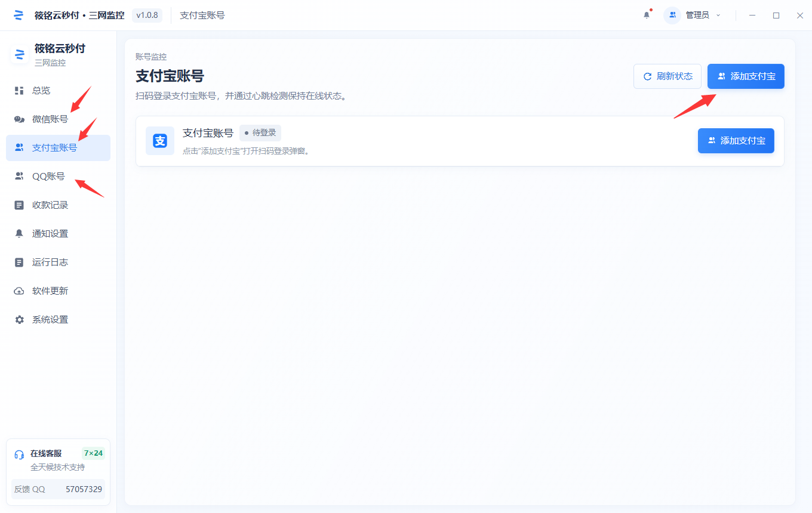Viewport: 812px width, 513px height.
Task: Maximize the application window
Action: 776,15
